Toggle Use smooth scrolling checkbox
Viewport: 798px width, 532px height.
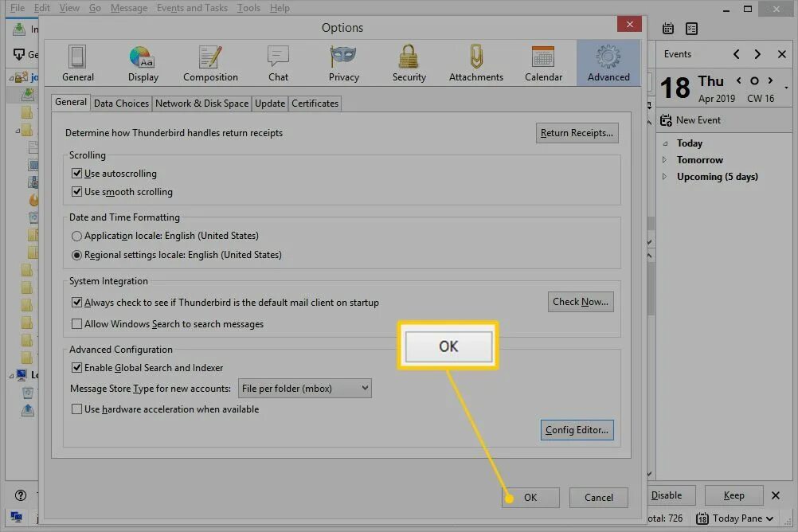click(76, 191)
